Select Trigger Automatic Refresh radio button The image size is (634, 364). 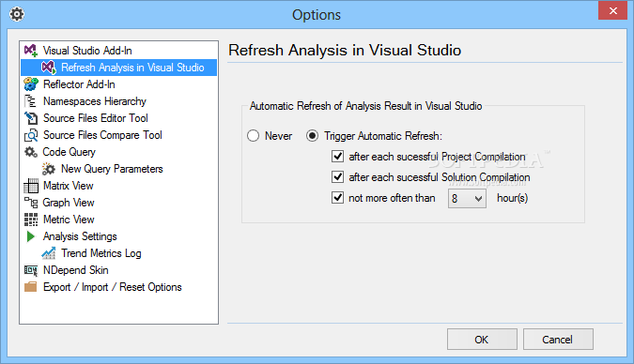coord(312,136)
